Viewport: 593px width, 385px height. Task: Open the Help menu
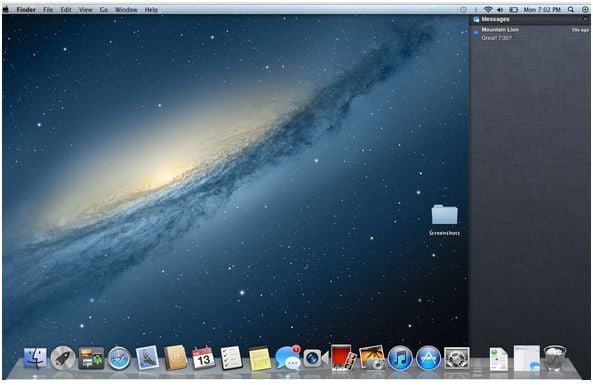click(x=151, y=10)
